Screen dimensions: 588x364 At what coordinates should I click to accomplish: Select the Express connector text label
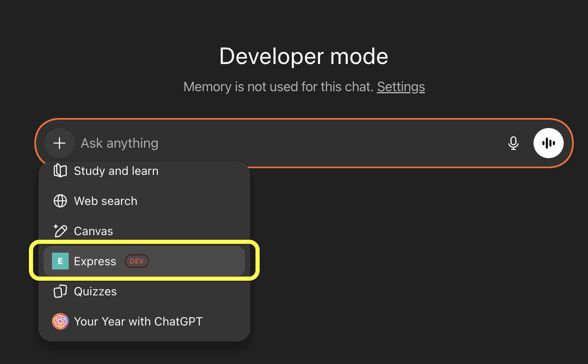pos(95,261)
